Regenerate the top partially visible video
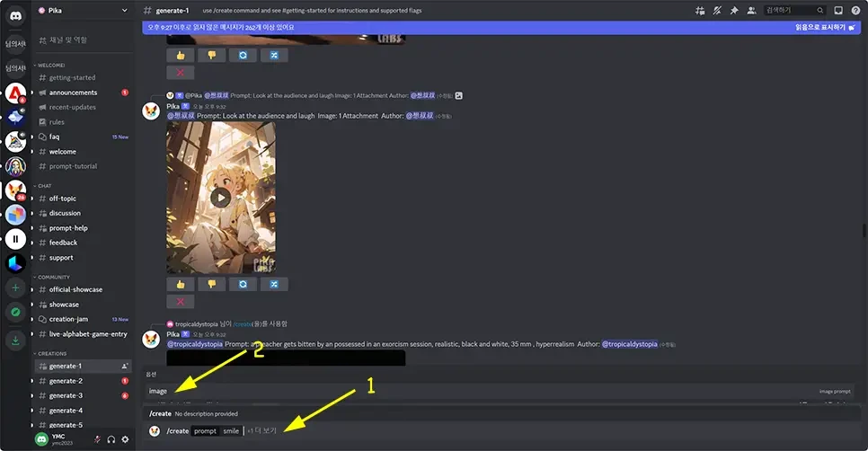 click(x=243, y=56)
